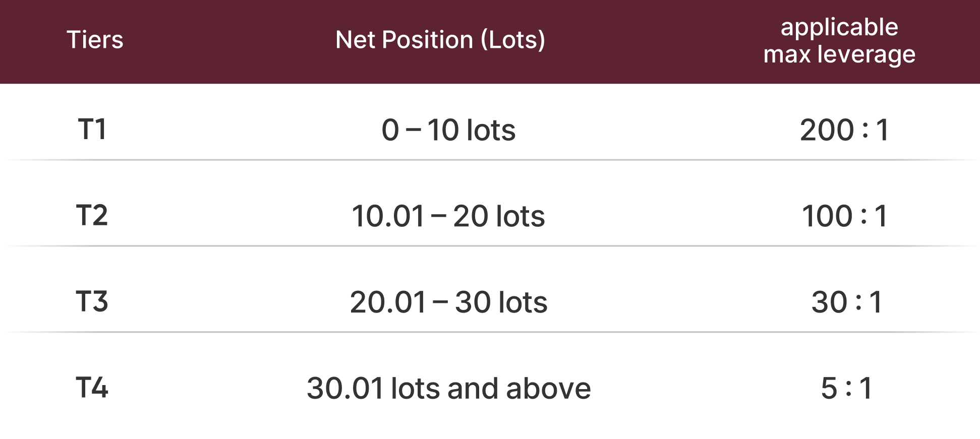Select the 30 : 1 leverage value
The image size is (980, 439).
coord(847,302)
